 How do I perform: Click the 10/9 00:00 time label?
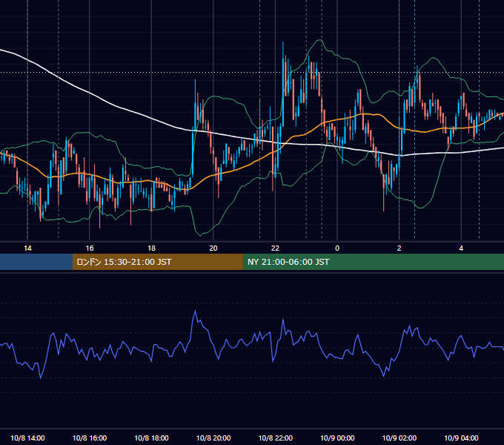pos(337,438)
